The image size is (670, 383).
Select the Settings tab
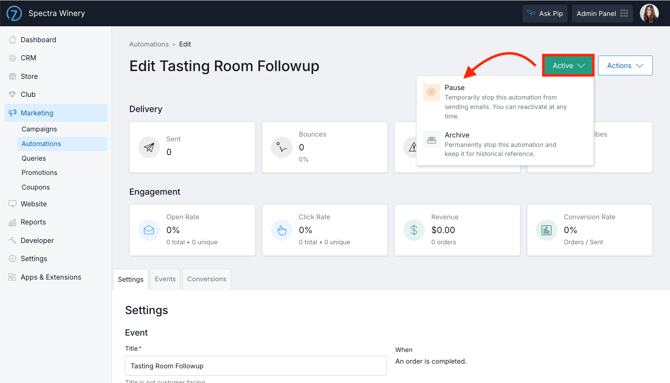(x=130, y=280)
